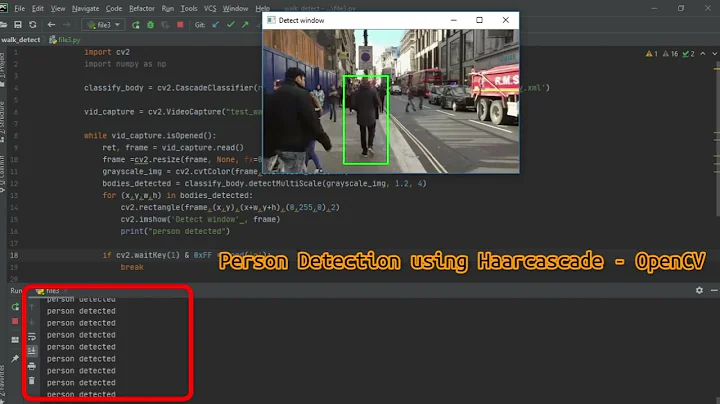Commit changes with the Git checkmark
The height and width of the screenshot is (404, 720).
coord(231,25)
